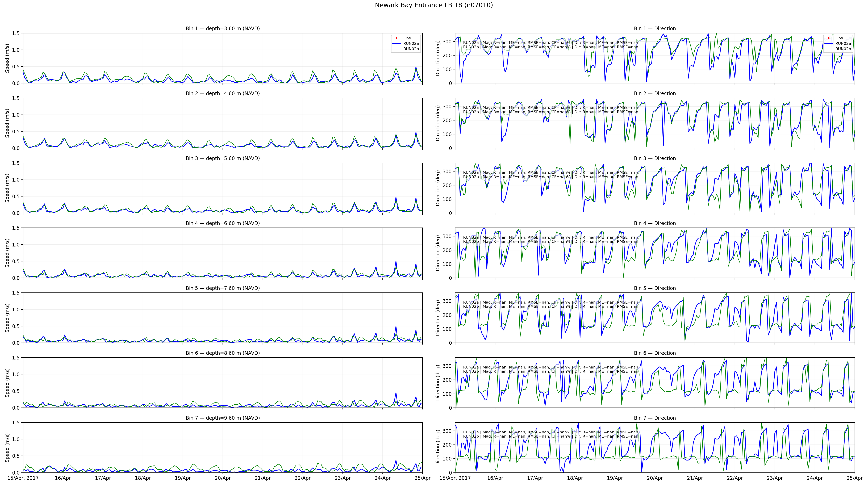Click '20/Apr' tick label under Bin 7 speed plot
This screenshot has width=868, height=486.
pyautogui.click(x=222, y=478)
